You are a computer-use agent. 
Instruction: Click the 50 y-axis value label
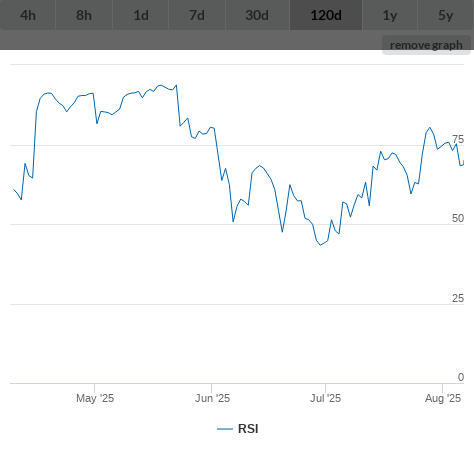[458, 218]
